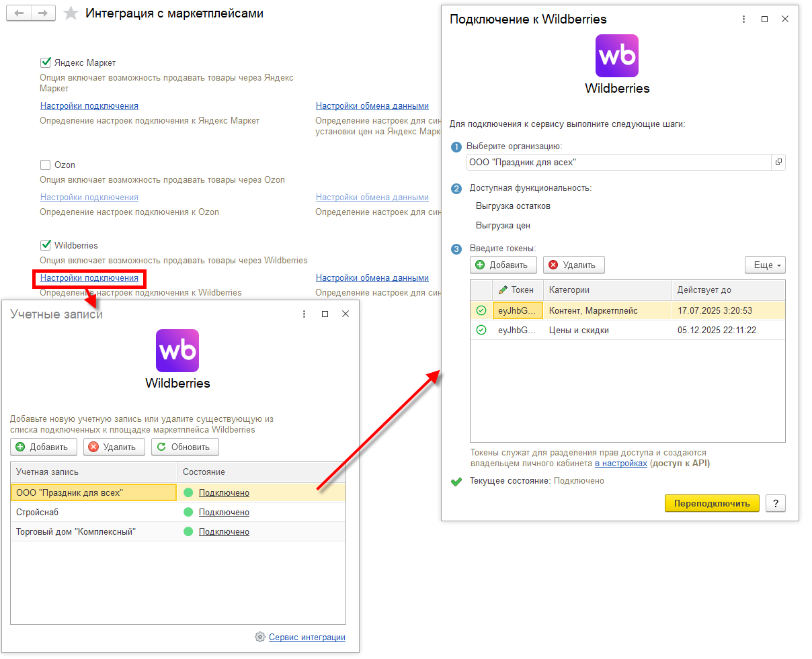Image resolution: width=812 pixels, height=659 pixels.
Task: Open help with the ? button
Action: click(x=776, y=503)
